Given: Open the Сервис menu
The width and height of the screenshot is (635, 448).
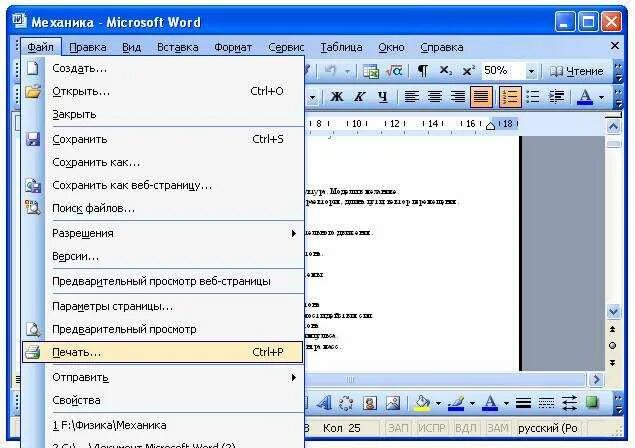Looking at the screenshot, I should click(x=286, y=47).
